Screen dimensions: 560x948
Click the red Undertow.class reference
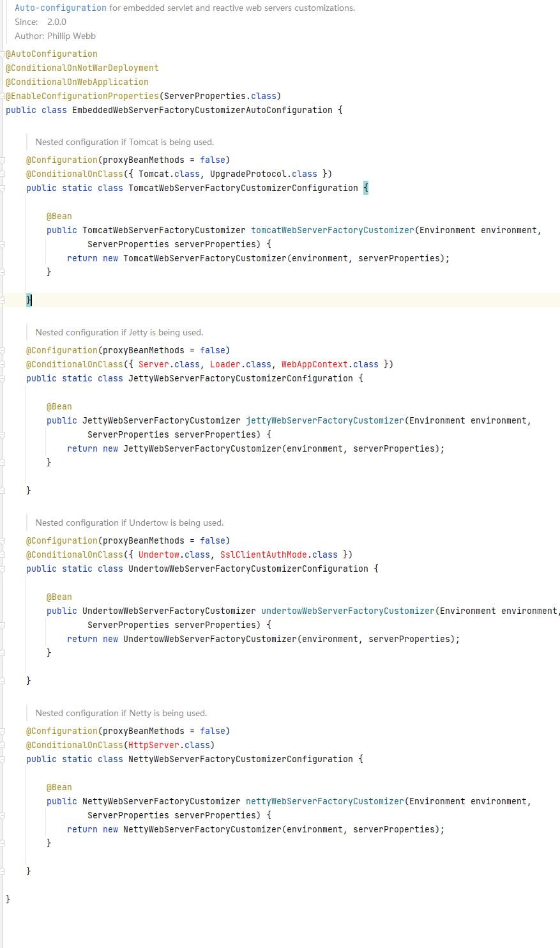click(x=174, y=555)
